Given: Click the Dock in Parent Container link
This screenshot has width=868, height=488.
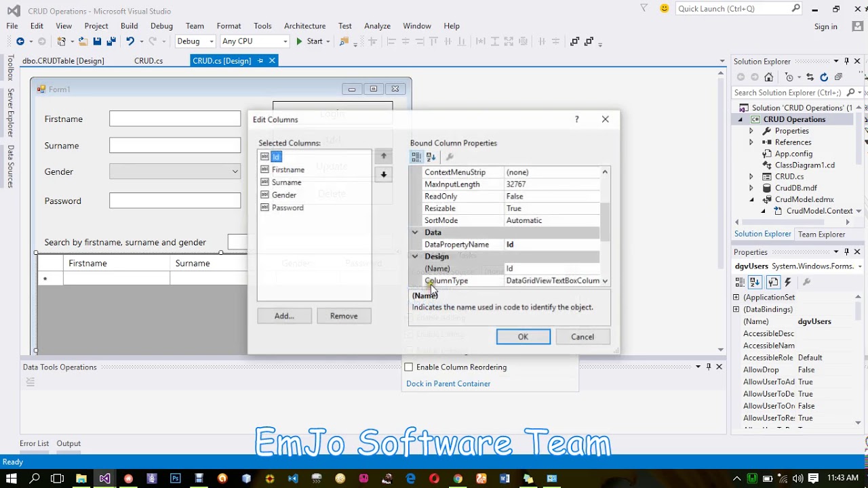Looking at the screenshot, I should pyautogui.click(x=448, y=384).
